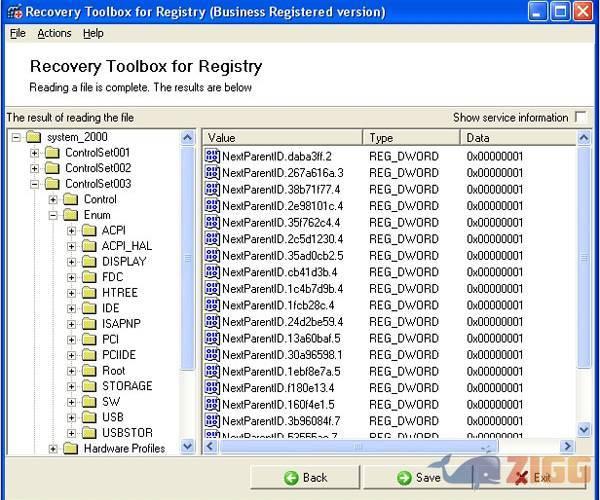Screen dimensions: 600x500
Task: Click DWORD icon of NextParentID.2e98101c.4
Action: (x=212, y=206)
